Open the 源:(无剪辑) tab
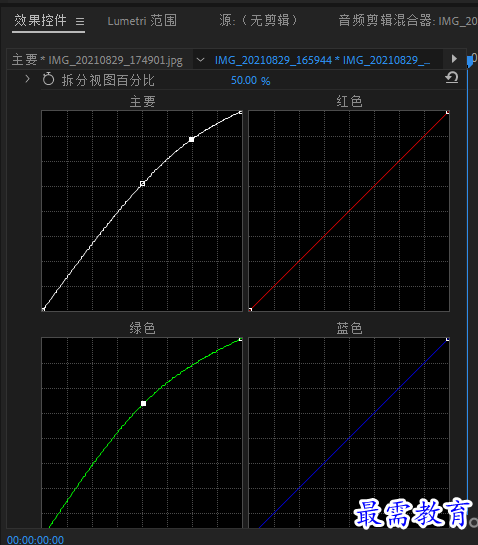The image size is (478, 545). (258, 21)
